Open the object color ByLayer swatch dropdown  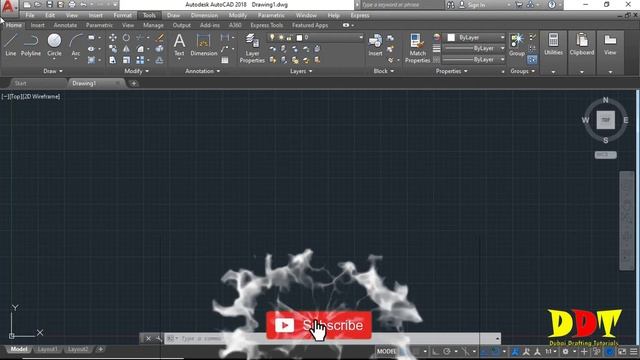pos(474,38)
